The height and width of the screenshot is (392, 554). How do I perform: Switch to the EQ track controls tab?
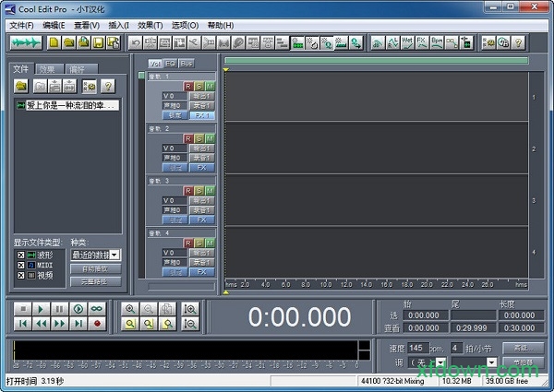coord(170,64)
